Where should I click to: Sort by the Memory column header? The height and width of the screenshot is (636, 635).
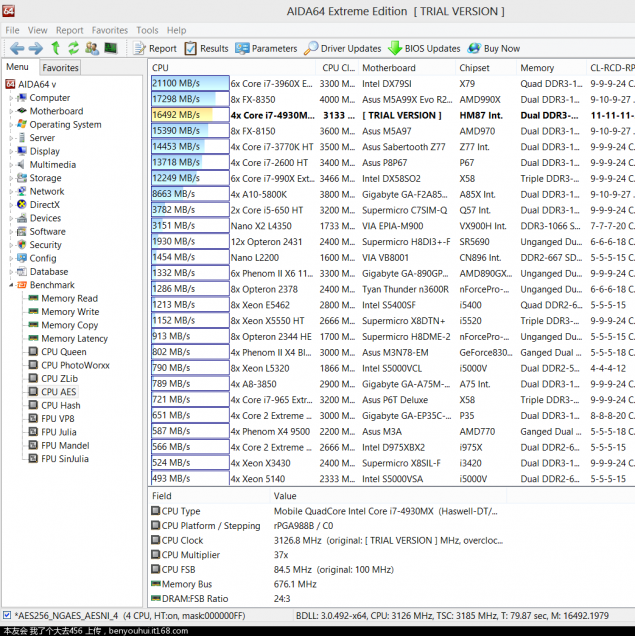click(551, 68)
